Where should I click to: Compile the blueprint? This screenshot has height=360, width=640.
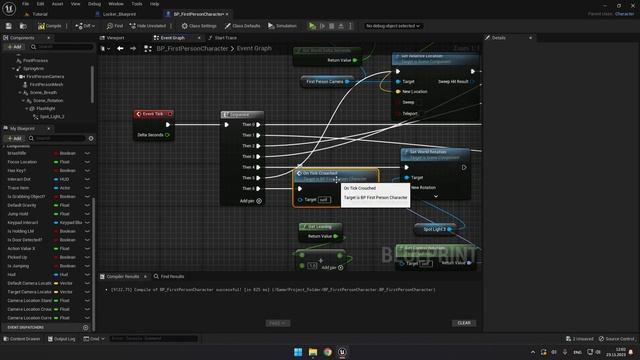point(50,26)
